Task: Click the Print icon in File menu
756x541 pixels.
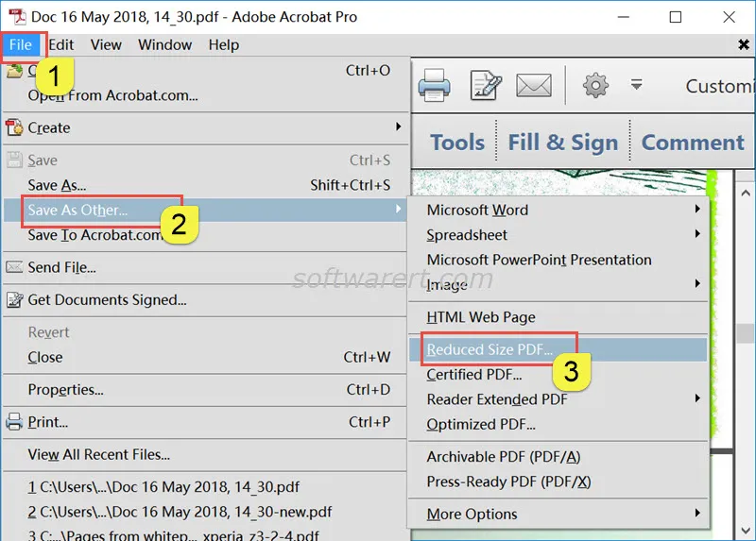Action: pyautogui.click(x=14, y=422)
